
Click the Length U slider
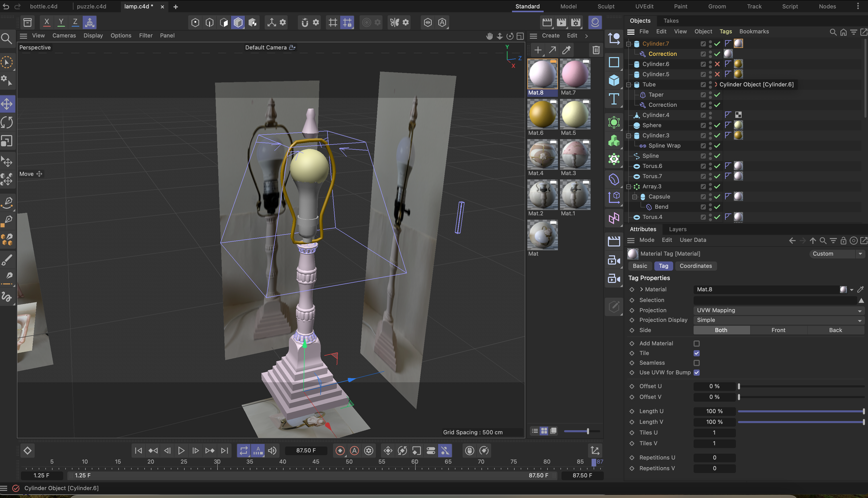801,411
